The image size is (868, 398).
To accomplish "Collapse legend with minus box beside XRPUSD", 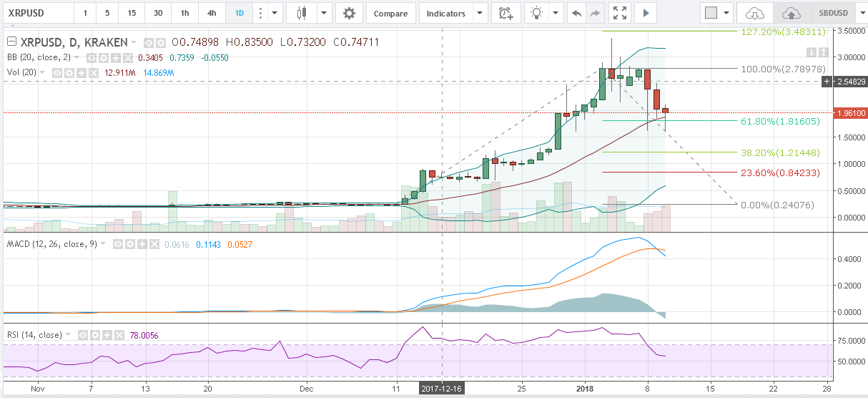I will click(x=11, y=42).
